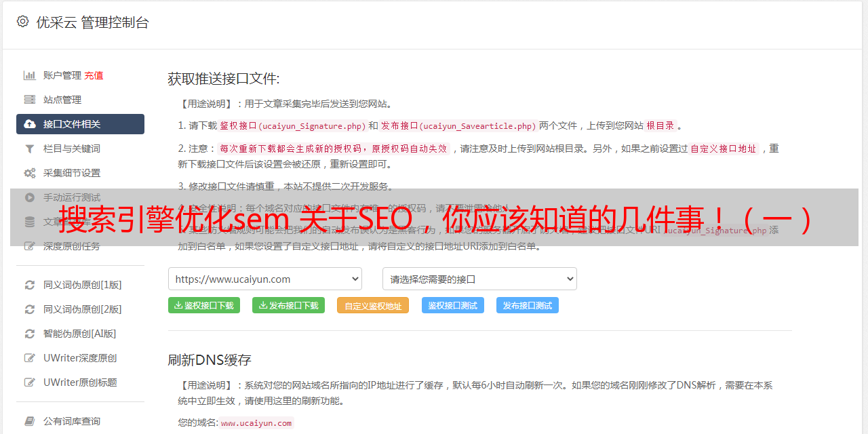Click the green 发布接口下载 button
The image size is (868, 434).
288,305
